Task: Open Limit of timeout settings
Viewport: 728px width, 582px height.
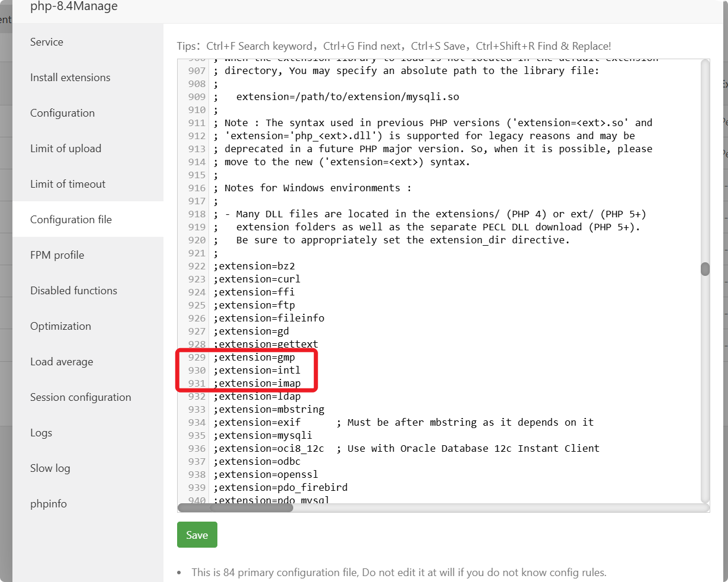Action: click(x=88, y=184)
